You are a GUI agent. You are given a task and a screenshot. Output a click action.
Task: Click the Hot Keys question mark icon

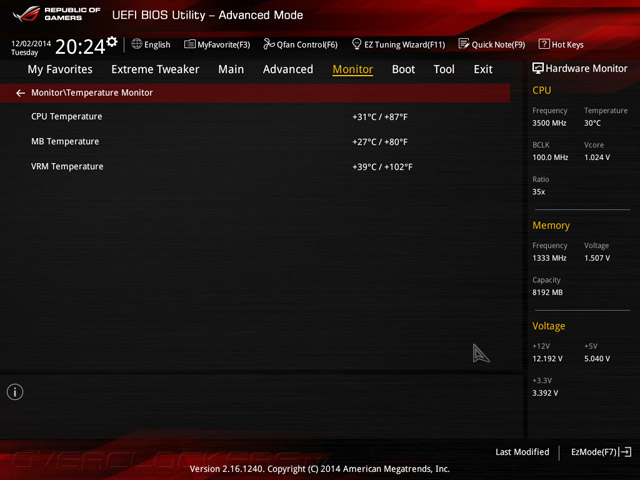pyautogui.click(x=544, y=44)
